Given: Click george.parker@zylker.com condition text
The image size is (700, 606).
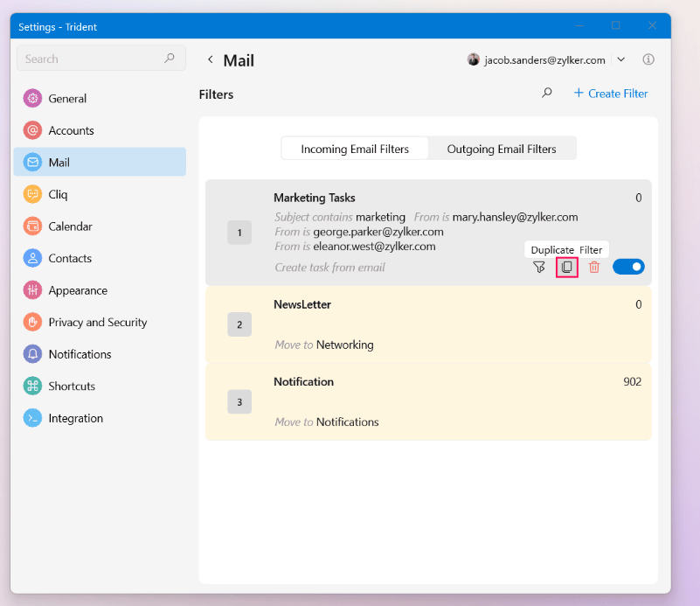Looking at the screenshot, I should (378, 232).
